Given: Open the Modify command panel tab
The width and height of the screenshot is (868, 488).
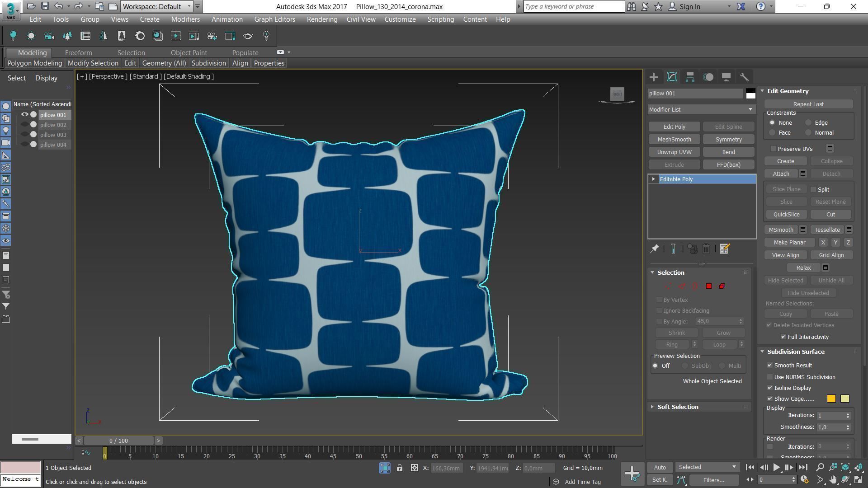Looking at the screenshot, I should coord(672,77).
